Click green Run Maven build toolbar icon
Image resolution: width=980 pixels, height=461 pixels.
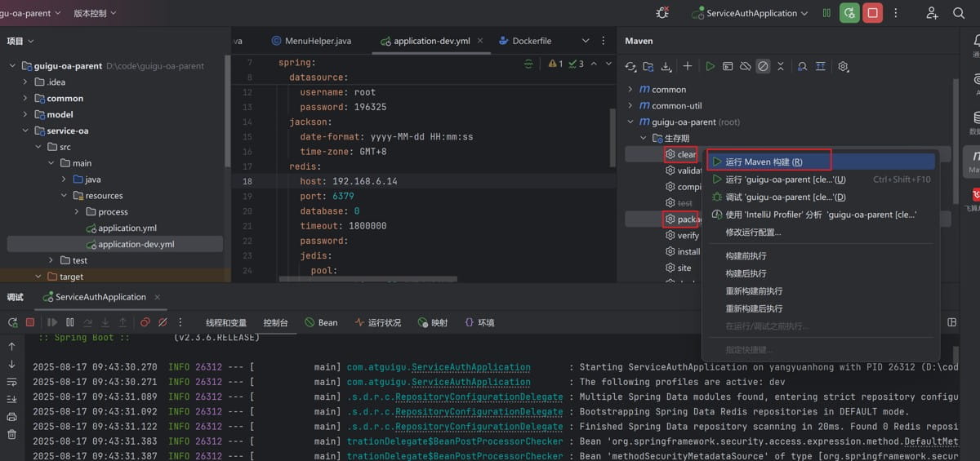tap(710, 66)
